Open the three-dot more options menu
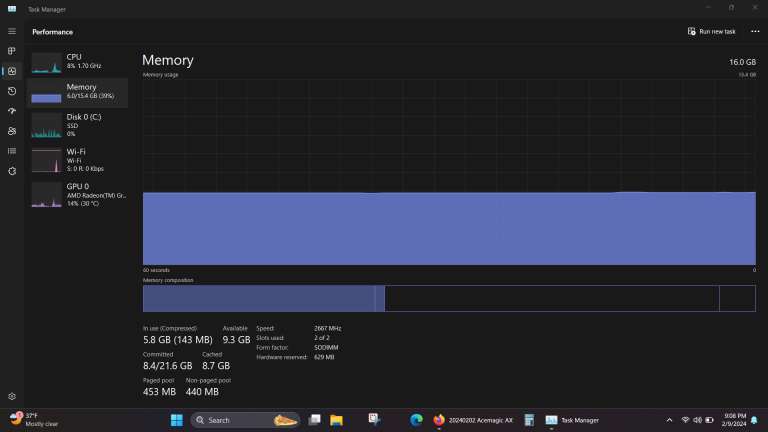This screenshot has height=432, width=768. (x=755, y=31)
